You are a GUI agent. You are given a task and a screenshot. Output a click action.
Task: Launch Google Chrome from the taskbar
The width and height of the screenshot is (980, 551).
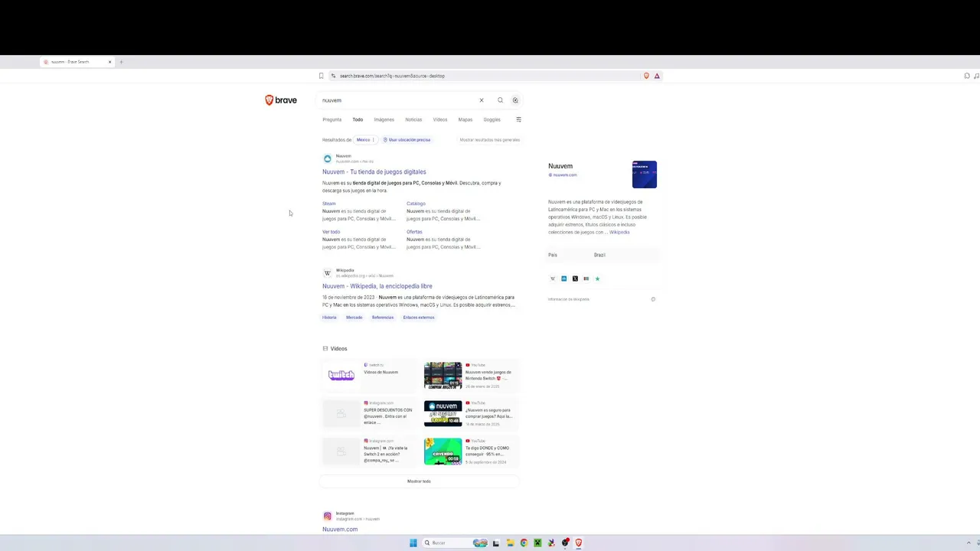[524, 543]
